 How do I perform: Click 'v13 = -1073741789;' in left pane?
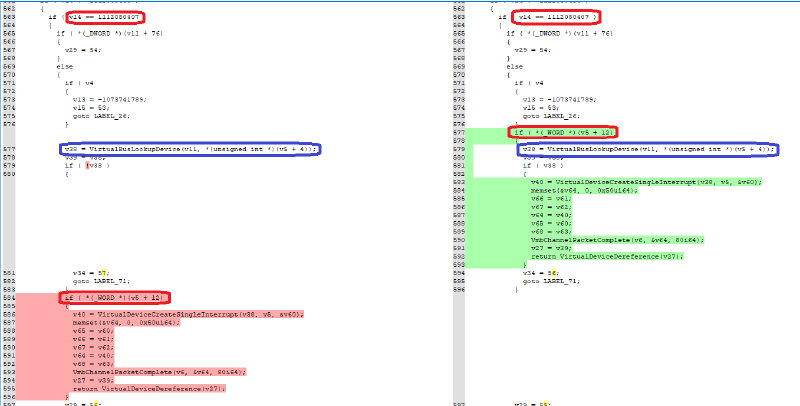click(110, 99)
